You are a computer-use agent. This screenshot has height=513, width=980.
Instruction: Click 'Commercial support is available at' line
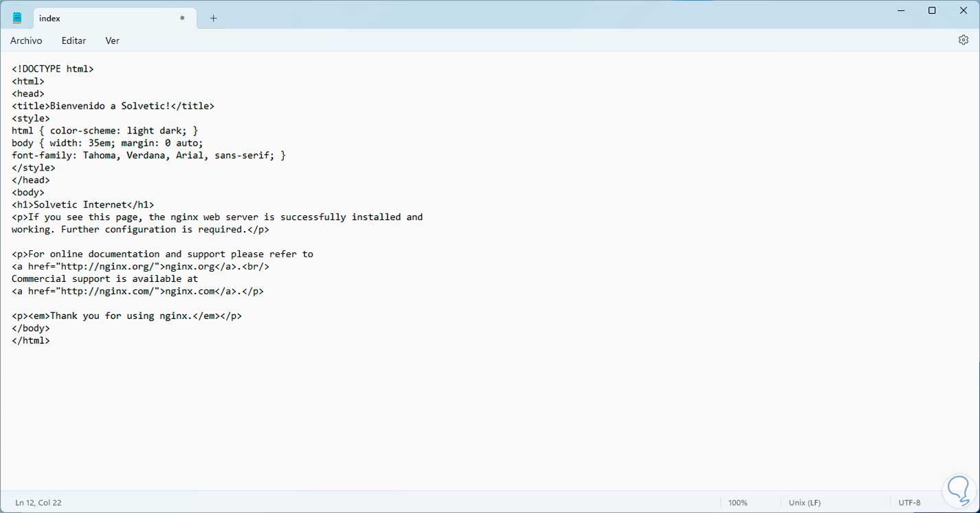click(105, 279)
